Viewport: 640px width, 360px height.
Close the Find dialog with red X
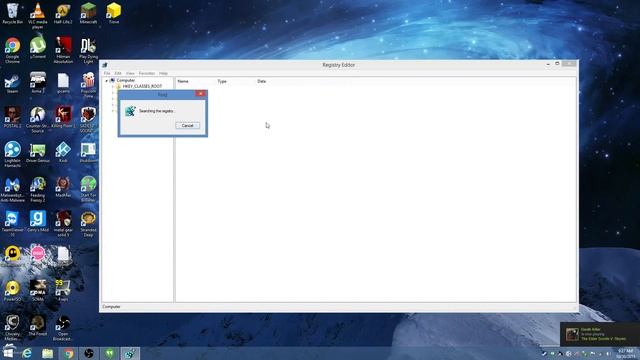click(200, 94)
